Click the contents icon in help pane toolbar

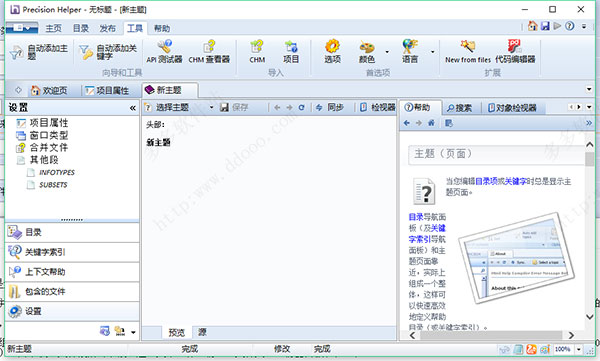[x=448, y=123]
